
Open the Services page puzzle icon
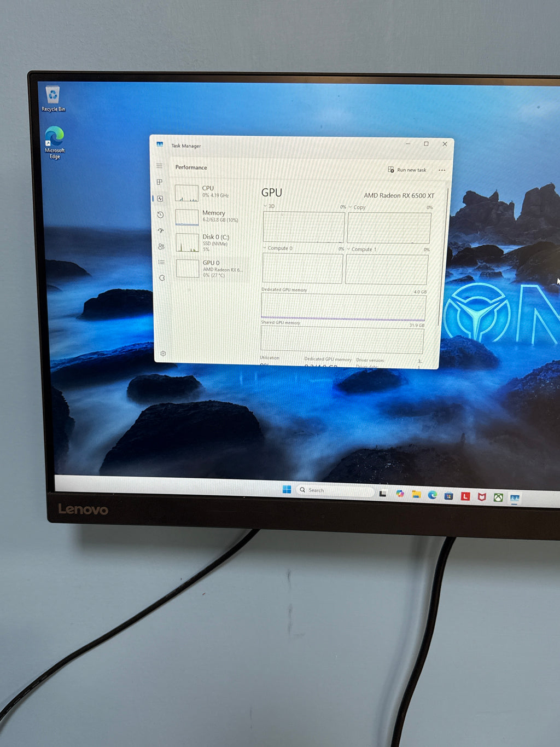point(162,278)
